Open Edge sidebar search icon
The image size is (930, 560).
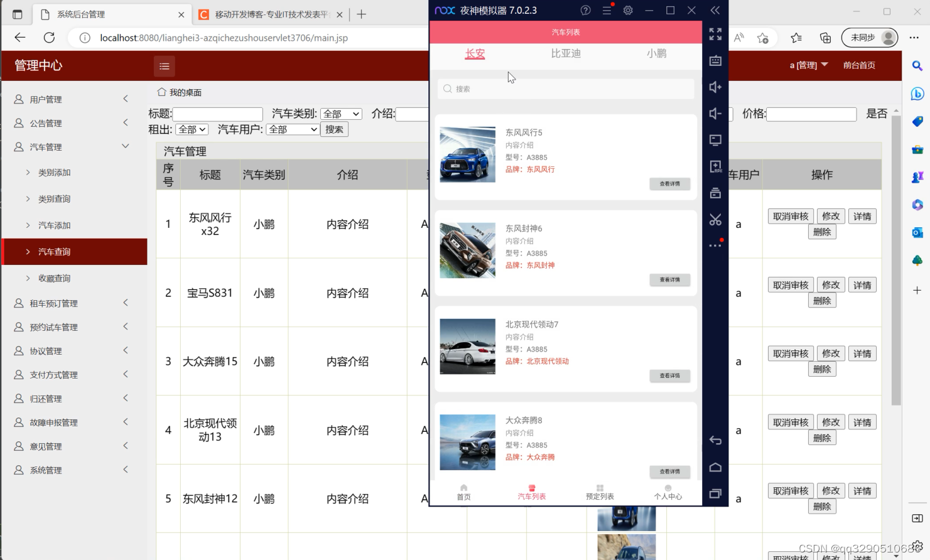pos(917,65)
